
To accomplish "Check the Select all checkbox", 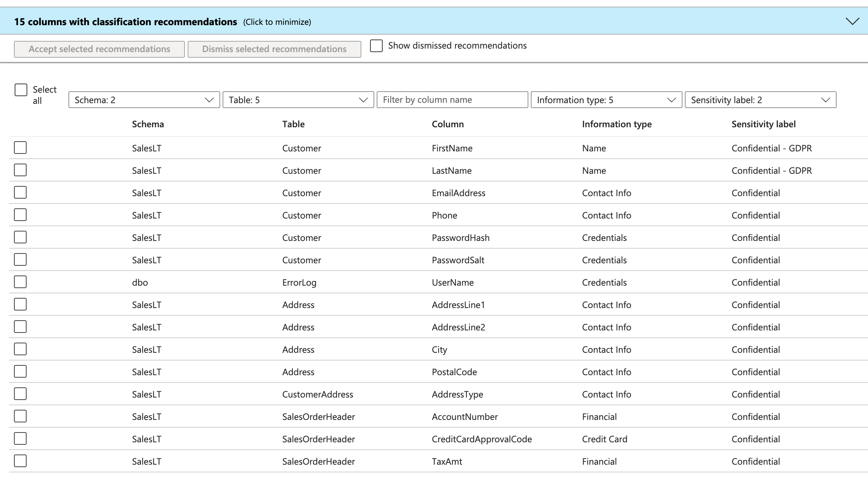I will pyautogui.click(x=21, y=90).
